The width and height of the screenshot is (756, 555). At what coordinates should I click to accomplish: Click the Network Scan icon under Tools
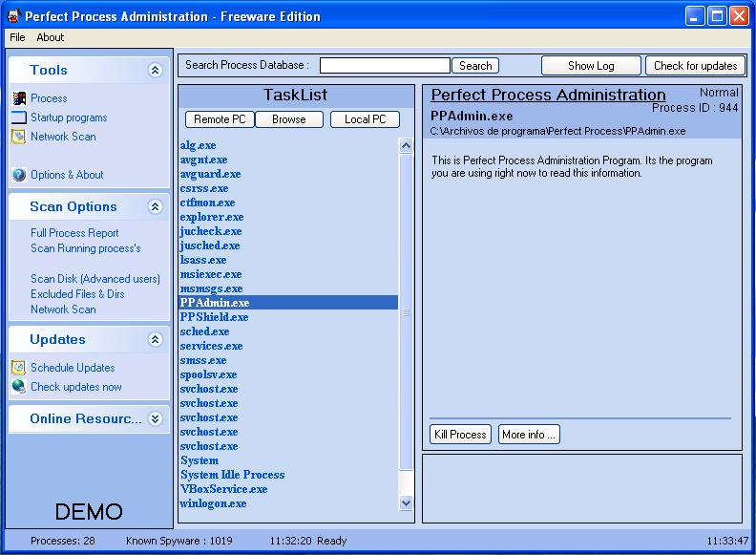[x=19, y=137]
